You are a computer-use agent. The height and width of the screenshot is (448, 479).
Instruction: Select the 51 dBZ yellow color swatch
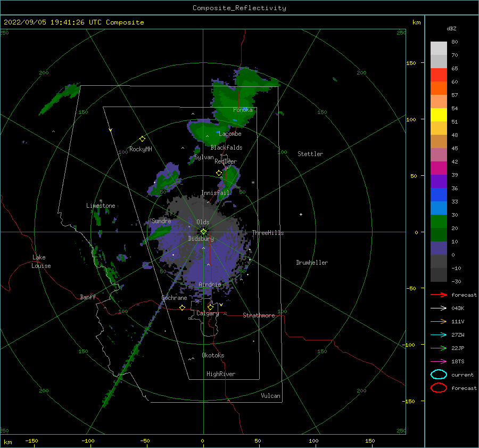click(439, 115)
